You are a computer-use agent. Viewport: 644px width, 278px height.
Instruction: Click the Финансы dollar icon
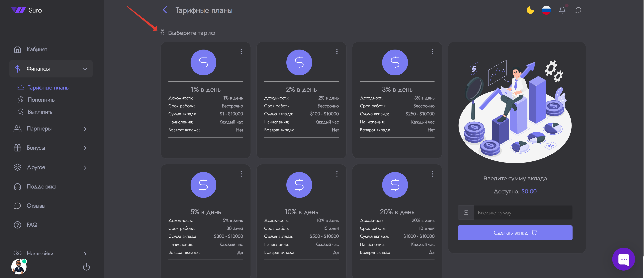17,68
